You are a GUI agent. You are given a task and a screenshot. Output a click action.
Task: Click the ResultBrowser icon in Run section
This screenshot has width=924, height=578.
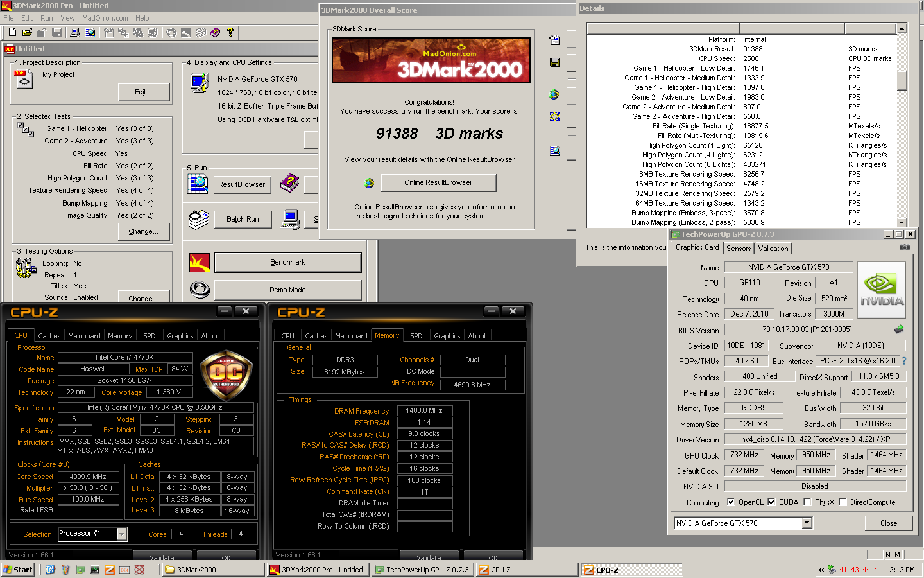click(198, 183)
